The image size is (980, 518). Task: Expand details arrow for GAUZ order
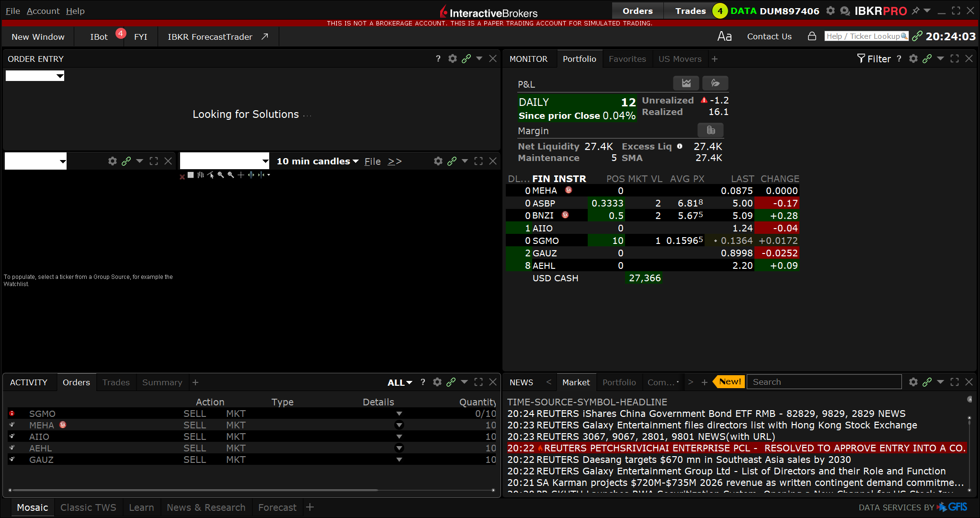pyautogui.click(x=399, y=460)
